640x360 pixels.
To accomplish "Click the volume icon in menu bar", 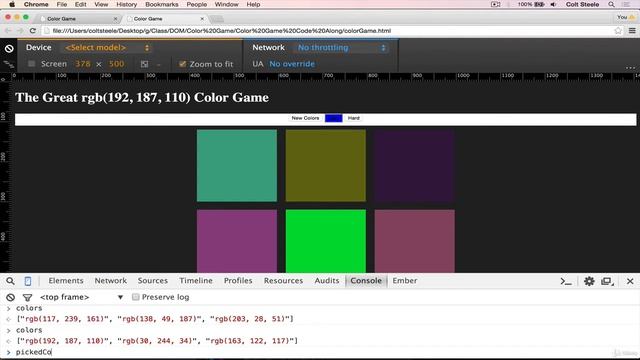I will (553, 4).
